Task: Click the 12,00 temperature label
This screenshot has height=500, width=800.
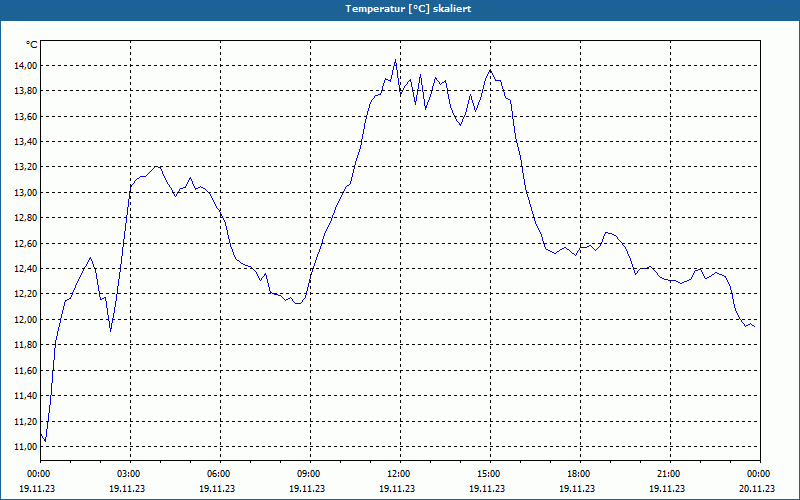Action: (x=25, y=319)
